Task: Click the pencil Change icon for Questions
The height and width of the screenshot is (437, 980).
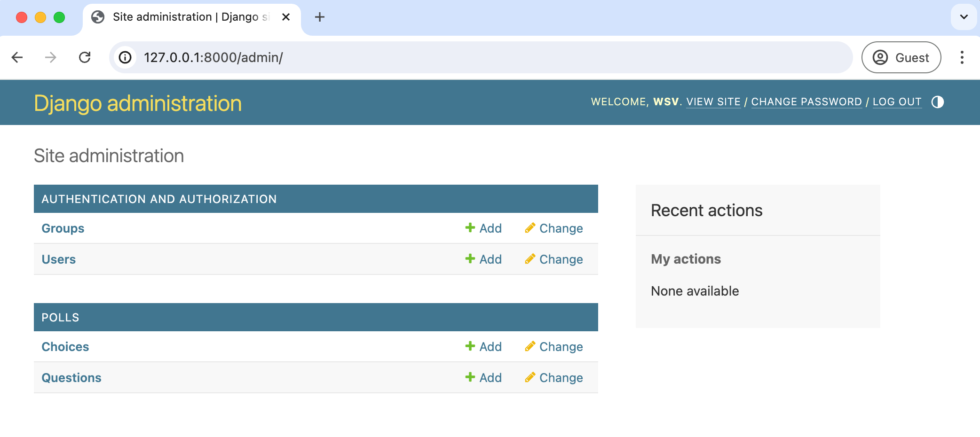Action: point(530,377)
